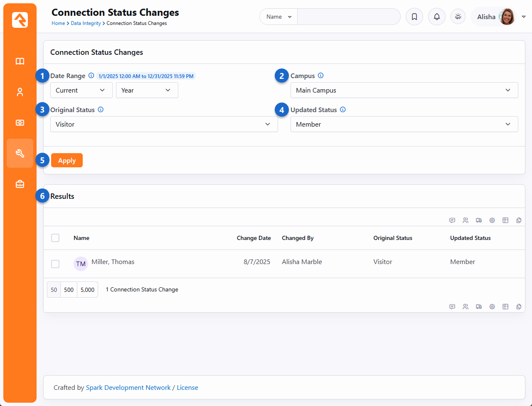This screenshot has height=406, width=532.
Task: Open the Year time unit dropdown
Action: [x=147, y=90]
